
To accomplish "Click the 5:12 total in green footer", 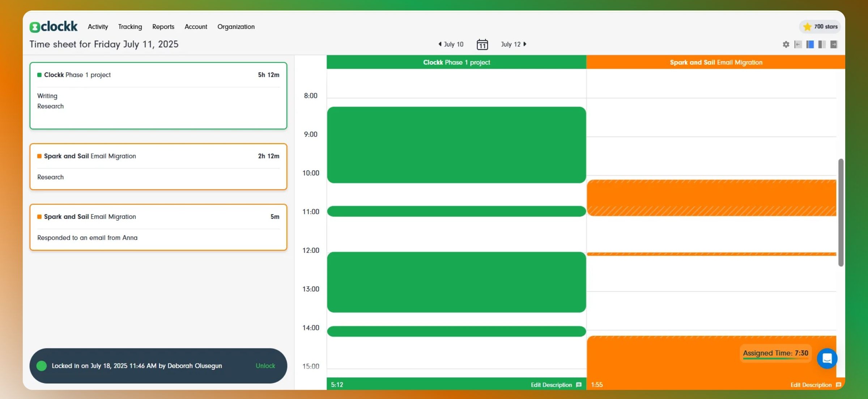I will click(x=337, y=385).
